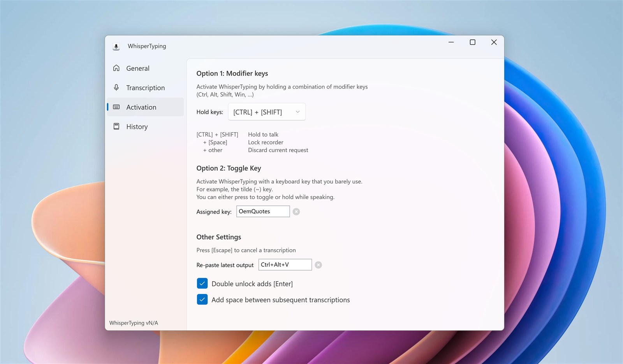Click the microphone icon beside Transcription
The image size is (623, 364).
116,87
